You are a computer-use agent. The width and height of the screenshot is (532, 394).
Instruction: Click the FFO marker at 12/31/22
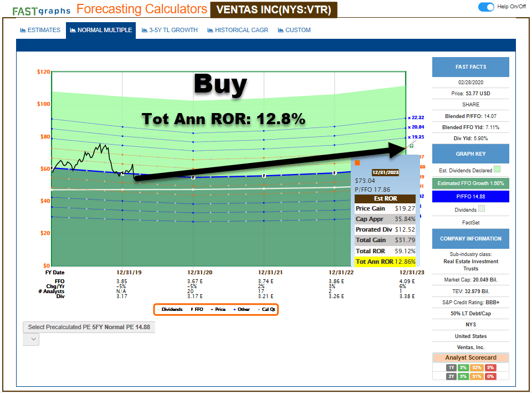pos(334,173)
